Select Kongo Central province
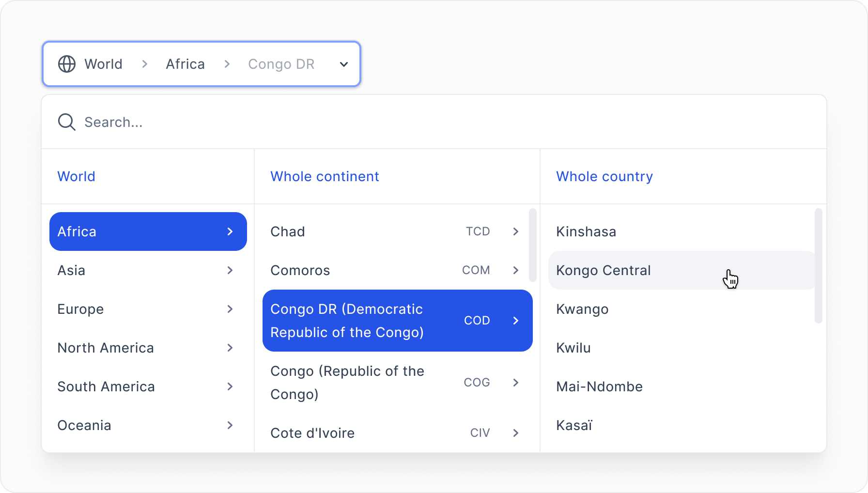 [x=604, y=270]
